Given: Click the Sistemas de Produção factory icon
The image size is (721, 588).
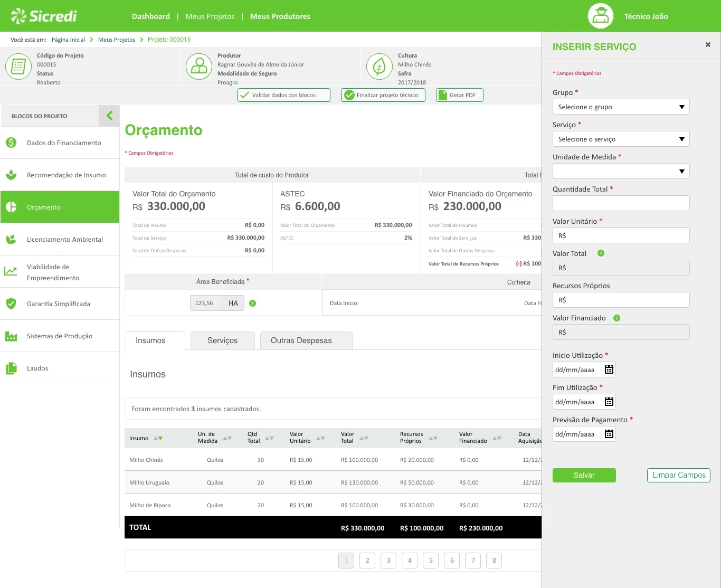Looking at the screenshot, I should click(x=11, y=336).
